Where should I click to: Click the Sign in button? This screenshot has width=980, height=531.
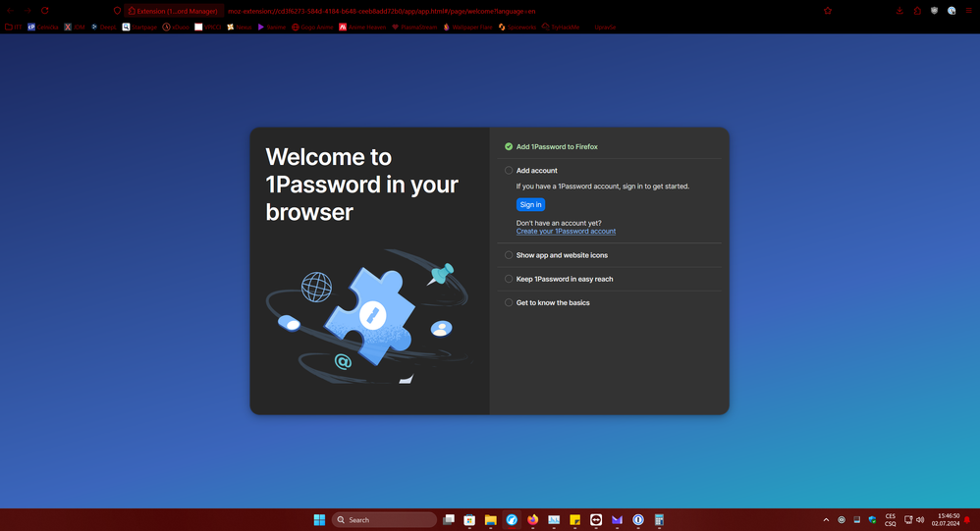coord(530,205)
